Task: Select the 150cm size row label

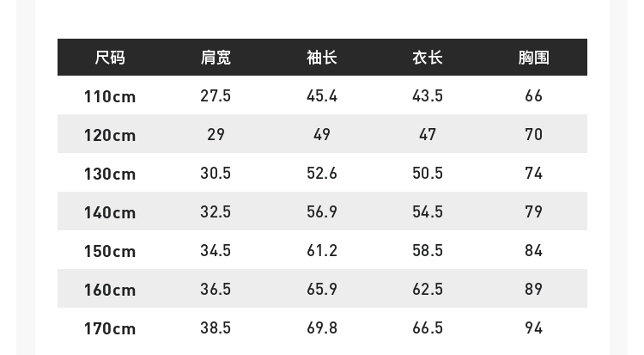Action: pos(110,251)
